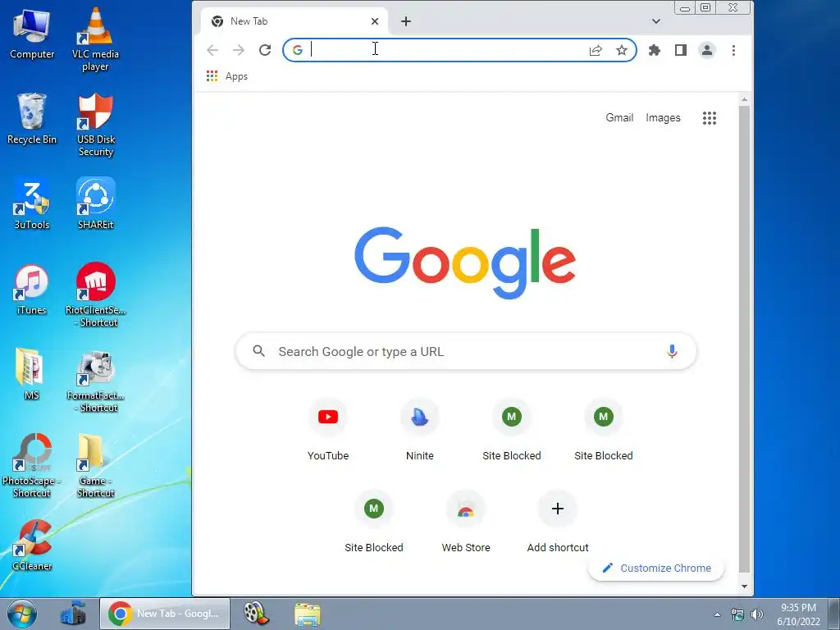
Task: Reload the page with the refresh icon
Action: [x=265, y=50]
